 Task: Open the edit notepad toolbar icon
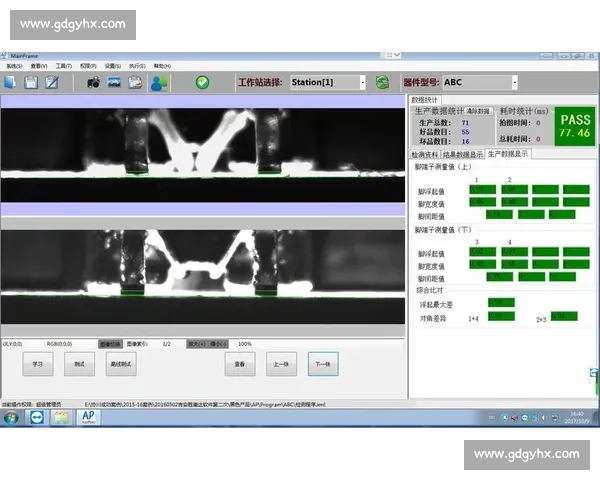(x=51, y=82)
